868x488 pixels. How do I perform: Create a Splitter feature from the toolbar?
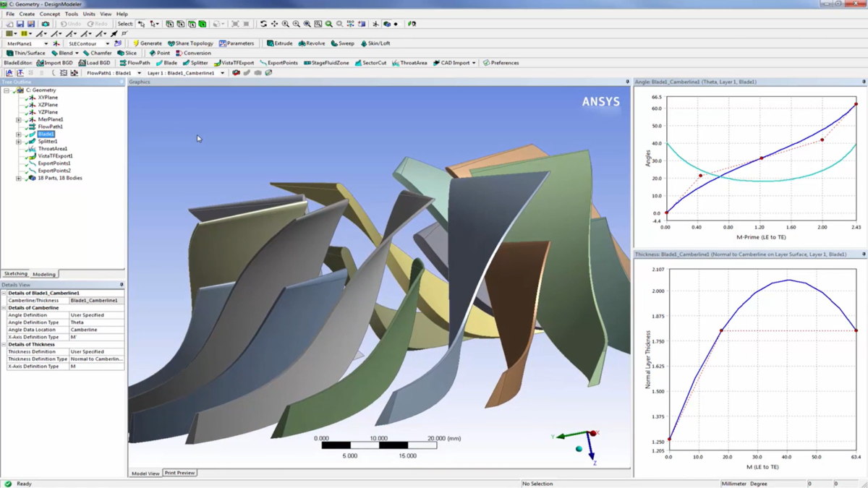click(x=195, y=63)
